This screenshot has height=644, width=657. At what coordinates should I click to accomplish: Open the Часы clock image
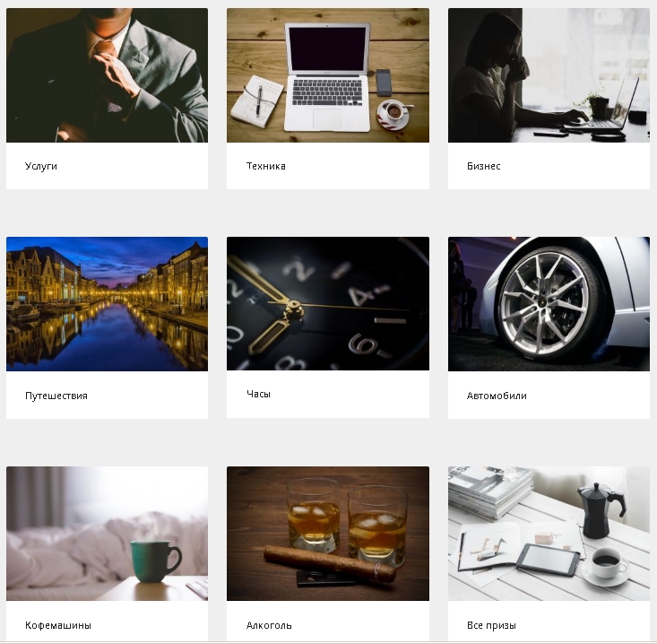click(x=328, y=303)
